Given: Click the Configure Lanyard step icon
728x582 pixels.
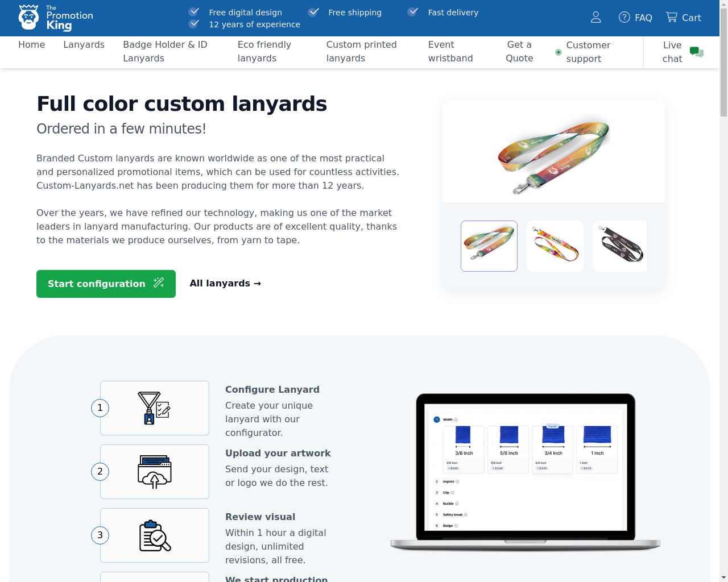Looking at the screenshot, I should (154, 408).
